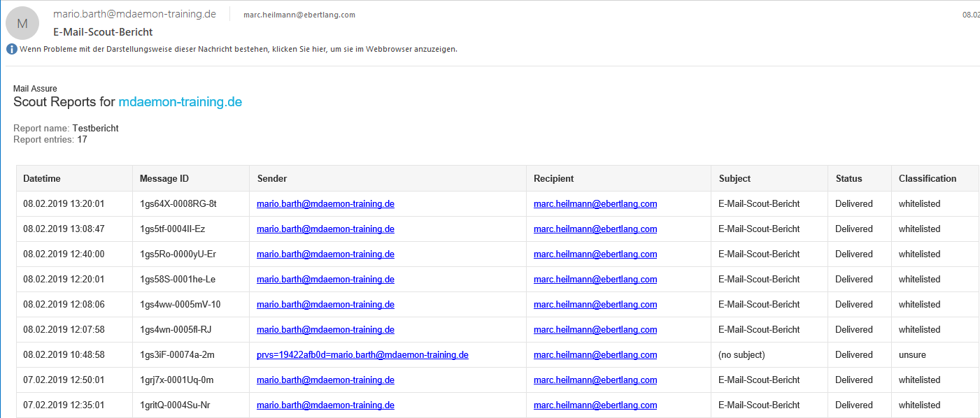Click recipient link in the 13:08:47 row
The height and width of the screenshot is (418, 980).
click(595, 229)
